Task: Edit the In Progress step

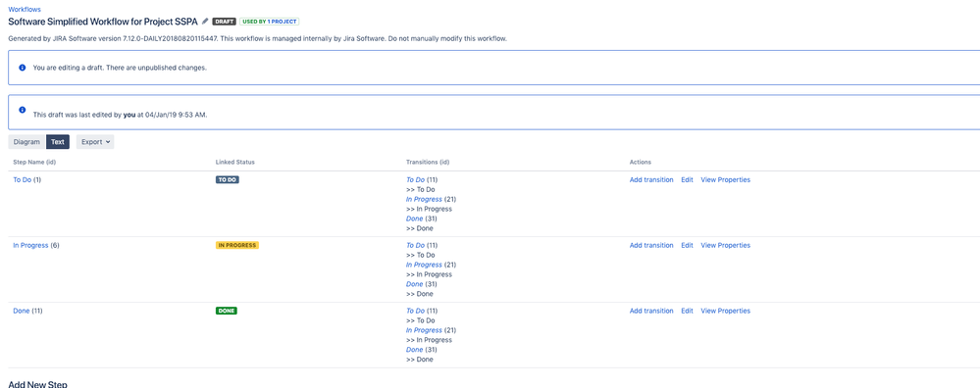Action: (x=687, y=245)
